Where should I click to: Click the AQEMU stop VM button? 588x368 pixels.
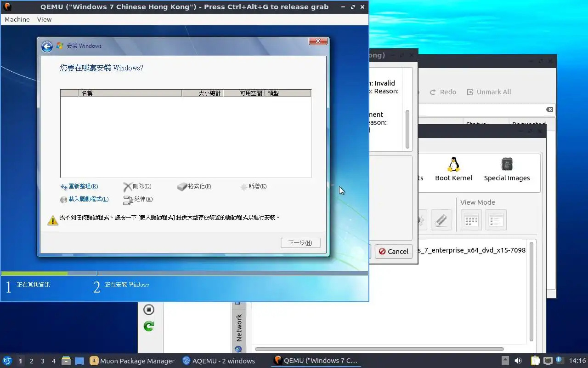coord(148,310)
